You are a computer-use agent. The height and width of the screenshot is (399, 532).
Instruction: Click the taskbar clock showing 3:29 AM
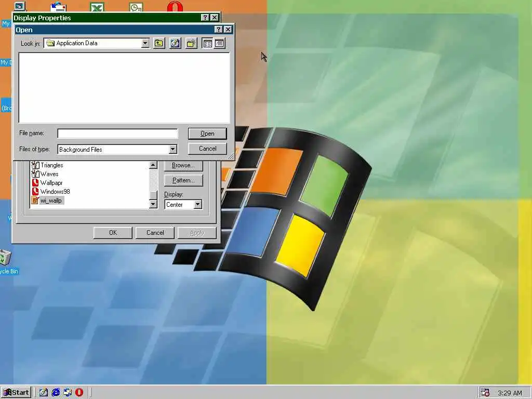point(510,393)
